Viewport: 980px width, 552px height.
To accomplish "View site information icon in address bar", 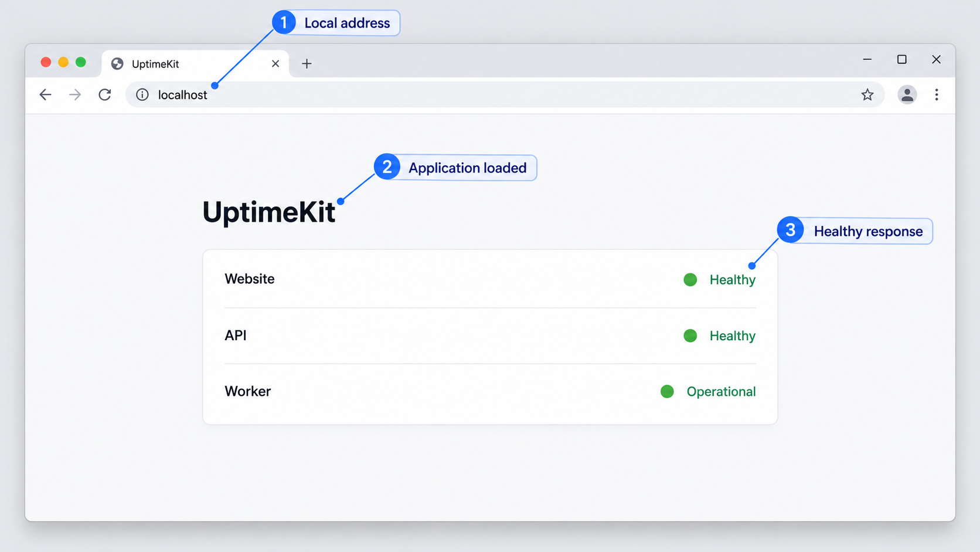I will pyautogui.click(x=142, y=94).
